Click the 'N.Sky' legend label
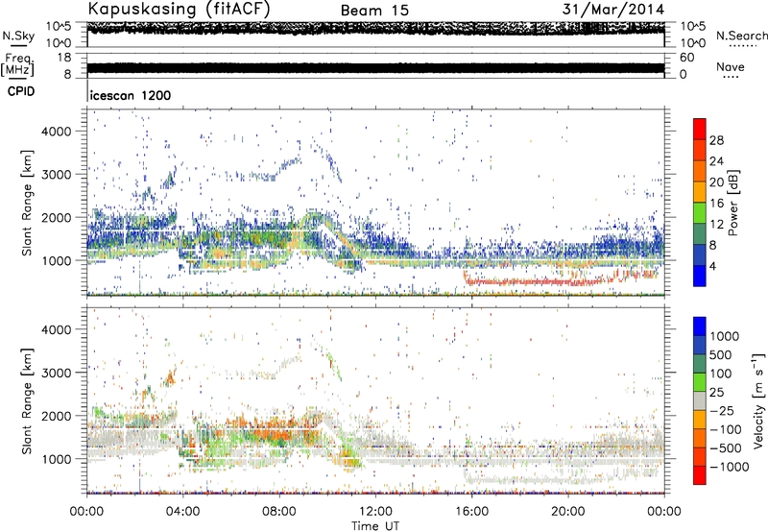 pos(18,36)
